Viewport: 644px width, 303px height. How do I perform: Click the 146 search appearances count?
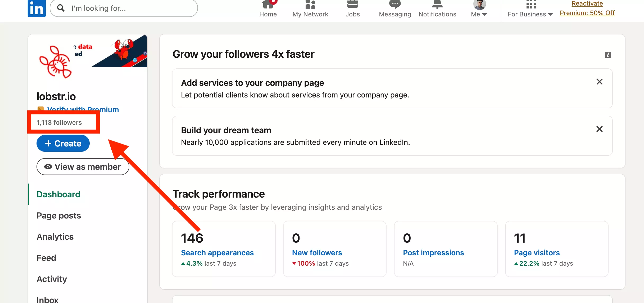pos(192,238)
